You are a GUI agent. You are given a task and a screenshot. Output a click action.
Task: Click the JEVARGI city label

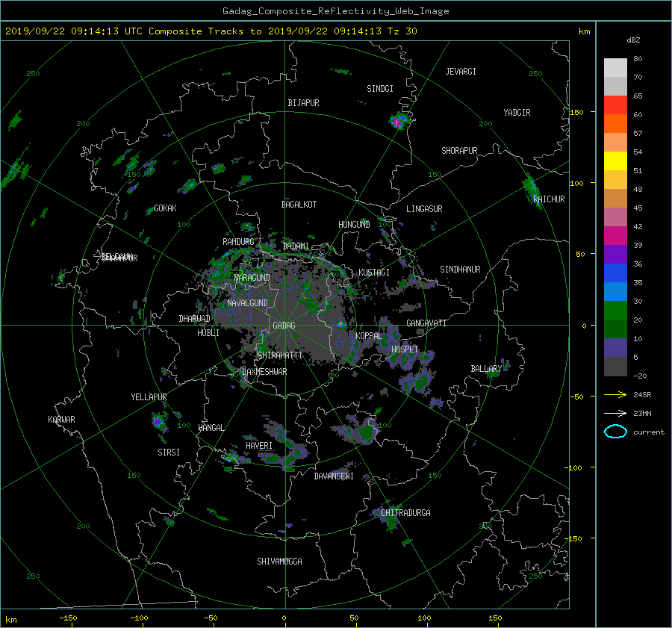pos(461,72)
